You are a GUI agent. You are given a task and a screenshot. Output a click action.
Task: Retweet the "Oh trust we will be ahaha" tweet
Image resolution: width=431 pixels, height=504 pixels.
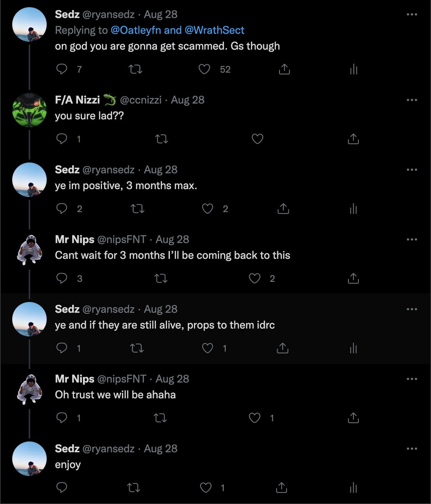click(160, 418)
